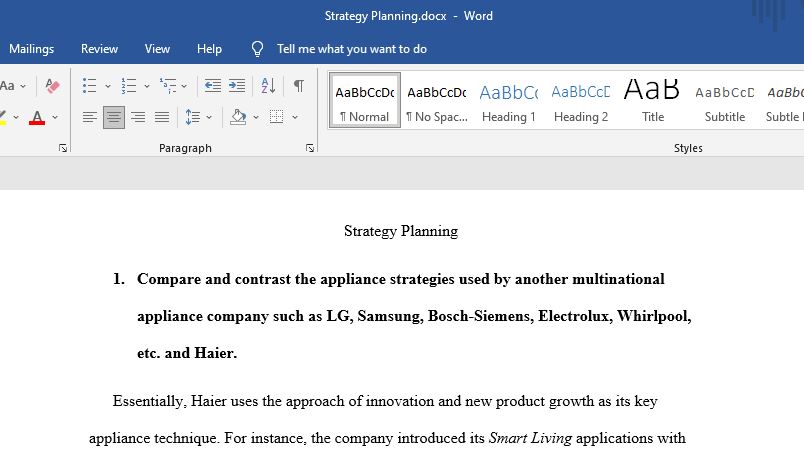Apply bullet list formatting
The image size is (804, 453).
[90, 86]
